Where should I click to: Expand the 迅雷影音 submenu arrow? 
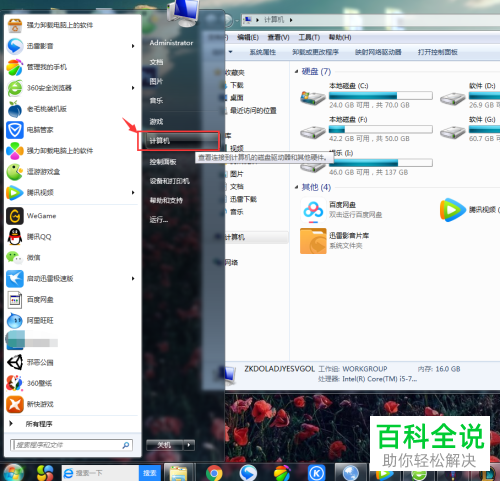pos(133,46)
